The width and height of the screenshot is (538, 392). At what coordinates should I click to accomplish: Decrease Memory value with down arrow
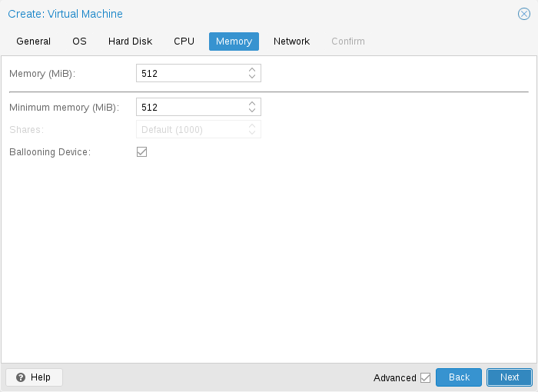tap(252, 77)
